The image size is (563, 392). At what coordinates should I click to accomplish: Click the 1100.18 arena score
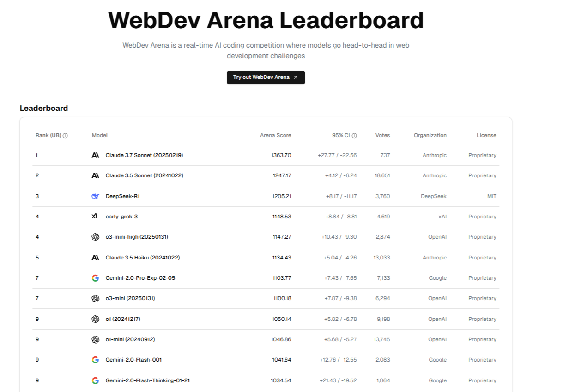[x=282, y=298]
